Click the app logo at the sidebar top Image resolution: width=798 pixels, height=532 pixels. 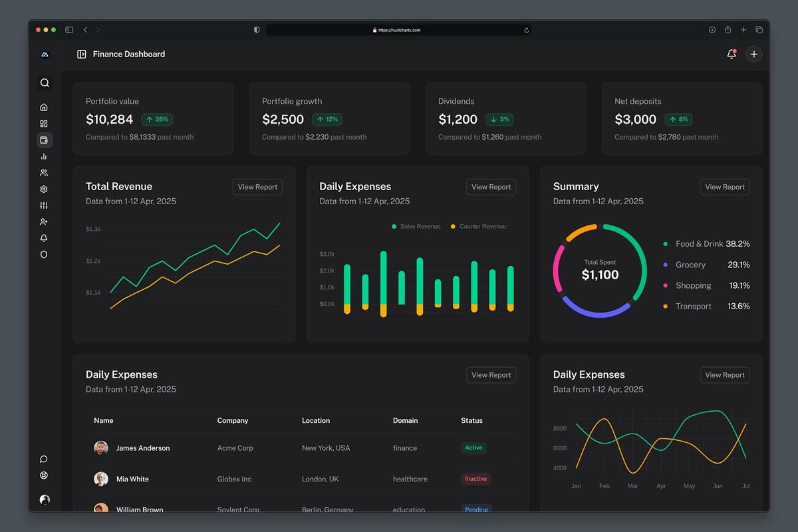click(45, 55)
